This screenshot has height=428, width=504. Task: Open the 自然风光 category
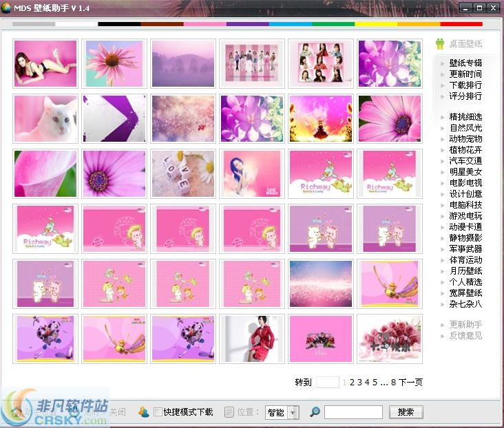(465, 127)
